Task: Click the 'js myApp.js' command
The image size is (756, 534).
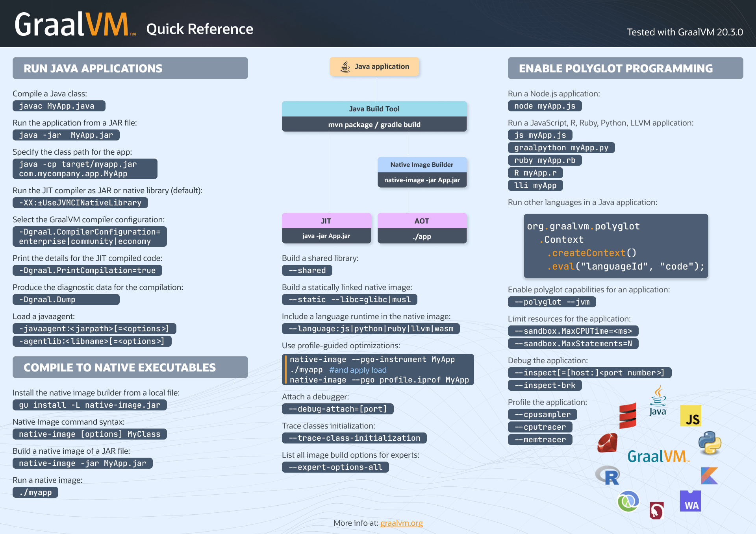Action: [540, 135]
